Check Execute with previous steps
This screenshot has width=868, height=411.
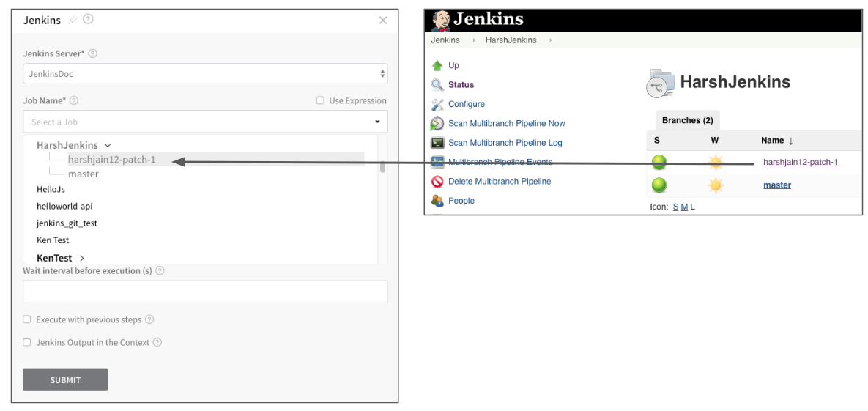[x=26, y=319]
